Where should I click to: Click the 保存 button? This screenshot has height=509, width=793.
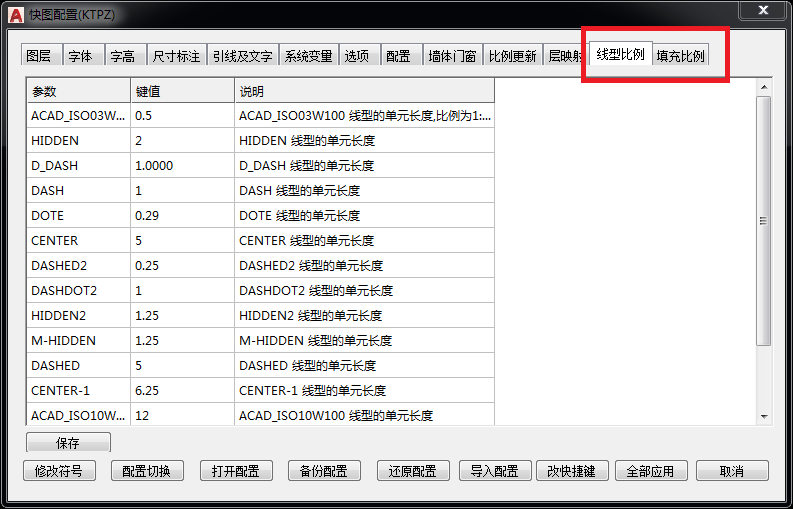(x=68, y=443)
